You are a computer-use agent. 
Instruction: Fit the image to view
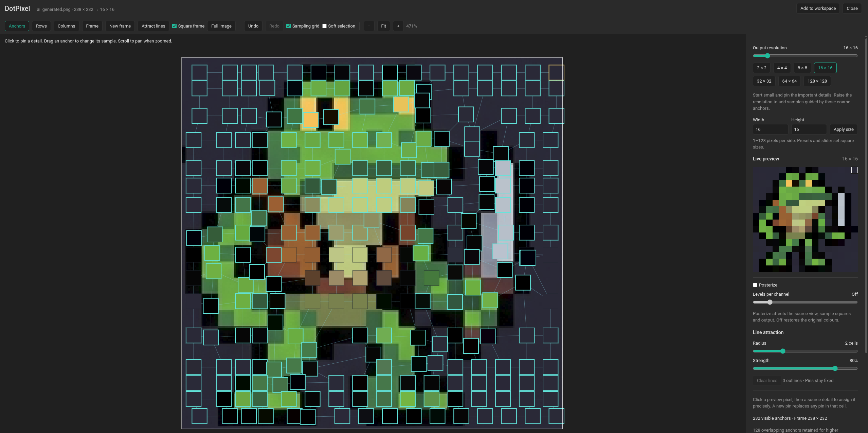(x=383, y=26)
